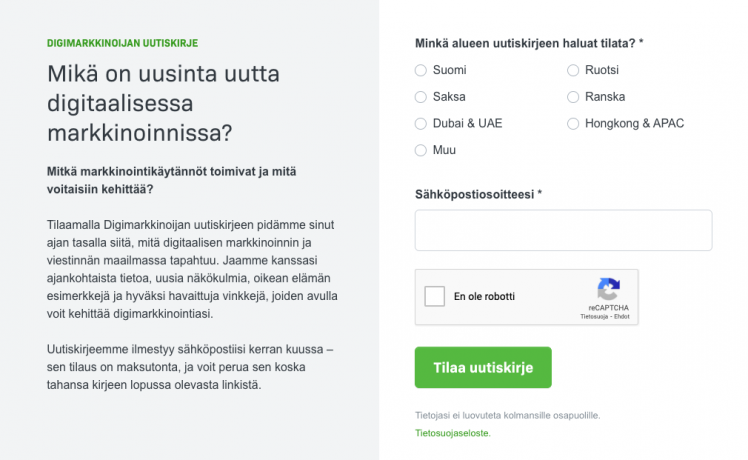Tick the En ole robotti checkbox
The width and height of the screenshot is (748, 460).
(435, 296)
